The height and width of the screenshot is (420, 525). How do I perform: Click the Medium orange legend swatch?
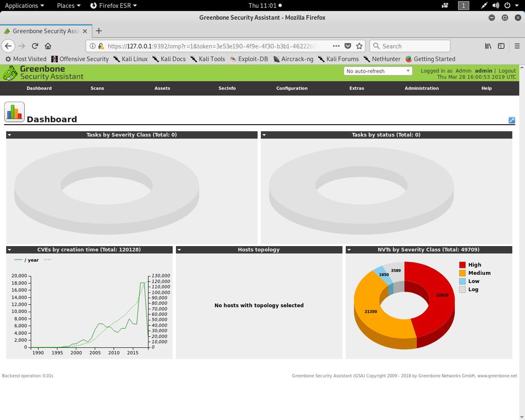click(x=462, y=273)
